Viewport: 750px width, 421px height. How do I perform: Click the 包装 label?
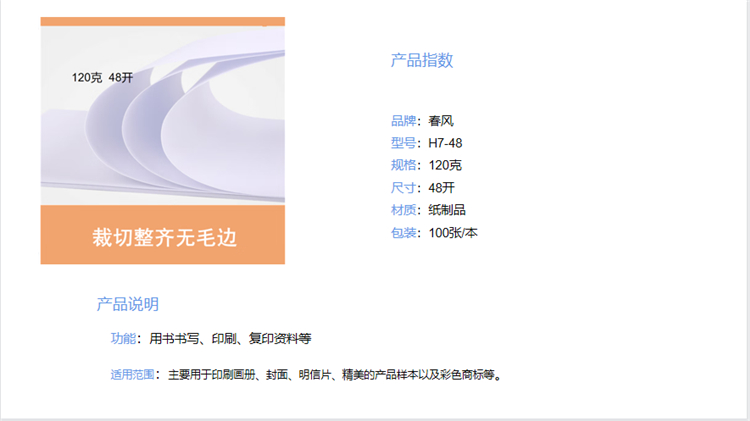click(x=403, y=233)
